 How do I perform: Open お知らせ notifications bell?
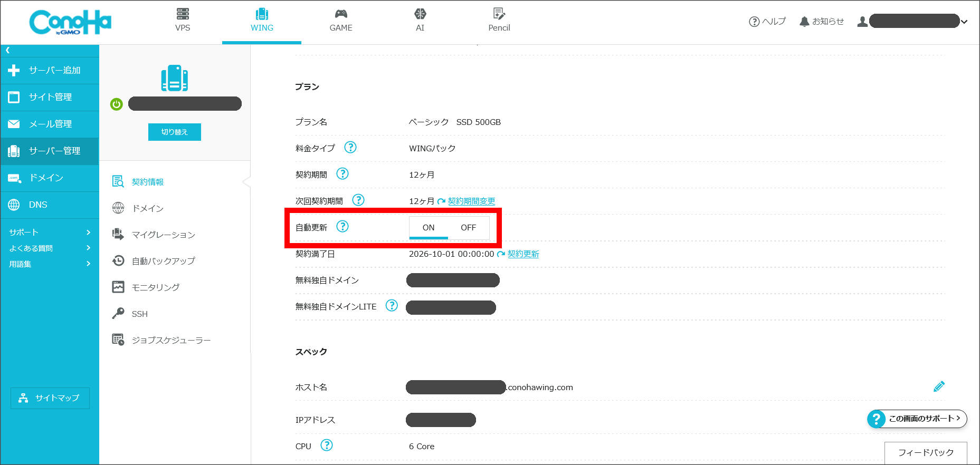coord(822,22)
